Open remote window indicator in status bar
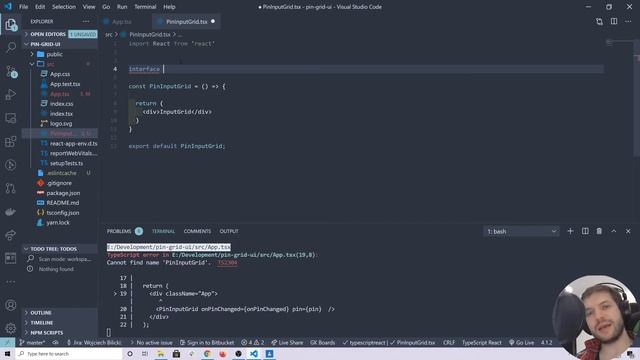Viewport: 640px width, 360px height. click(x=7, y=342)
